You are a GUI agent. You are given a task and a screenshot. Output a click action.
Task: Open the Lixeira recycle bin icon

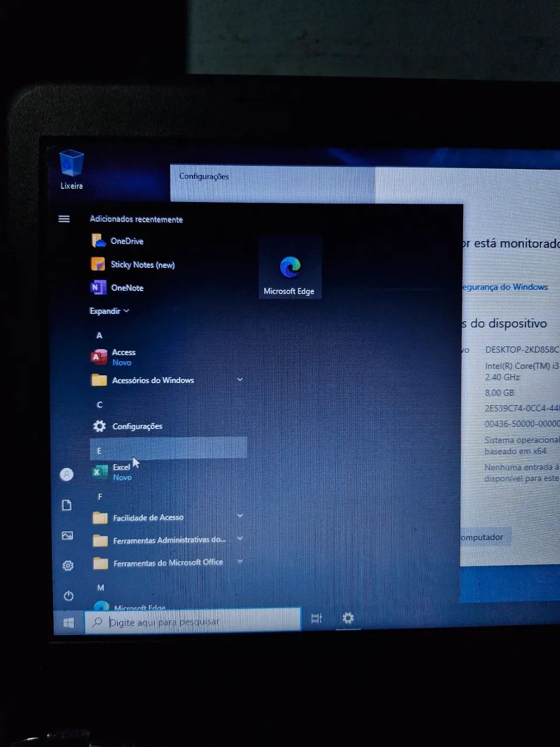(x=72, y=169)
